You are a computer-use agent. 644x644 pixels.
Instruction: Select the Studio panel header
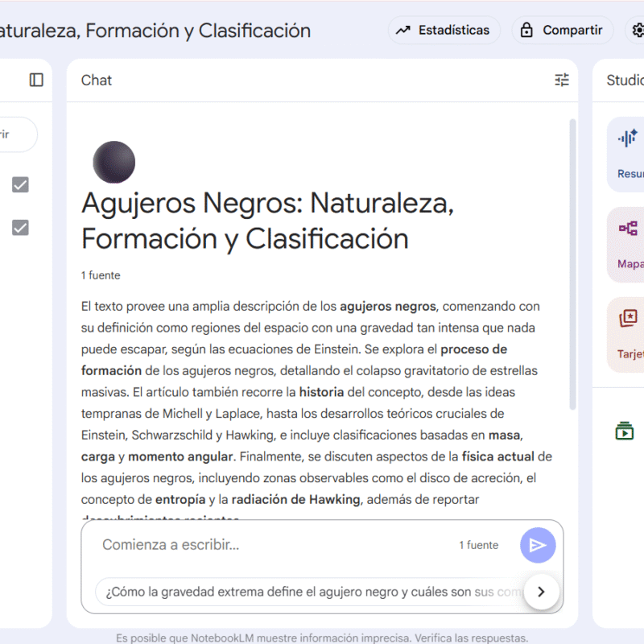625,80
